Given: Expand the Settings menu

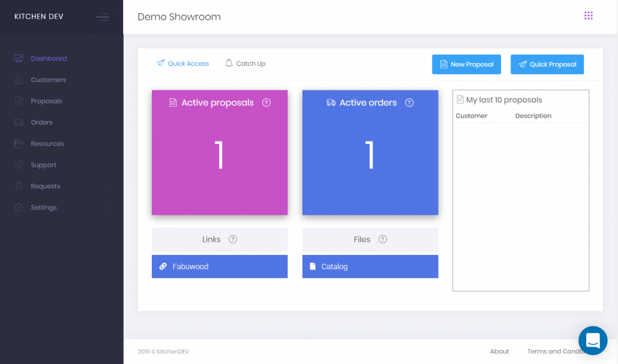Looking at the screenshot, I should click(44, 207).
